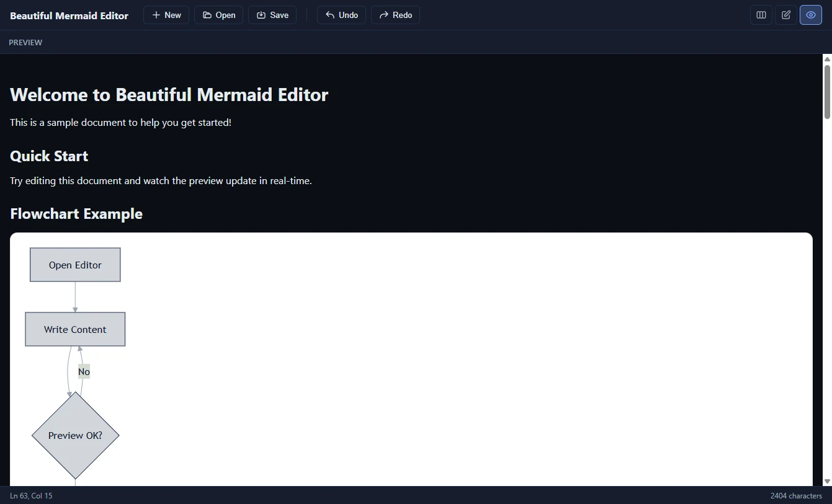The width and height of the screenshot is (832, 504).
Task: Click the 2404 characters count in status bar
Action: click(x=796, y=495)
